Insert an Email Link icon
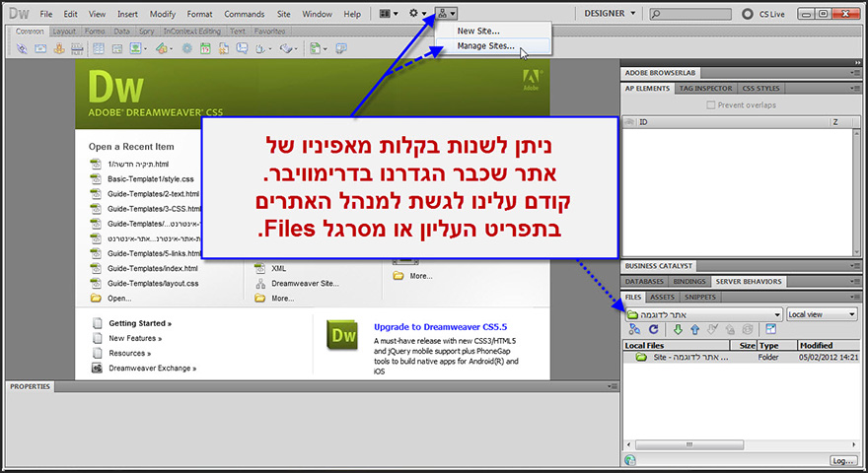Screen dimensions: 868x473 pyautogui.click(x=40, y=48)
